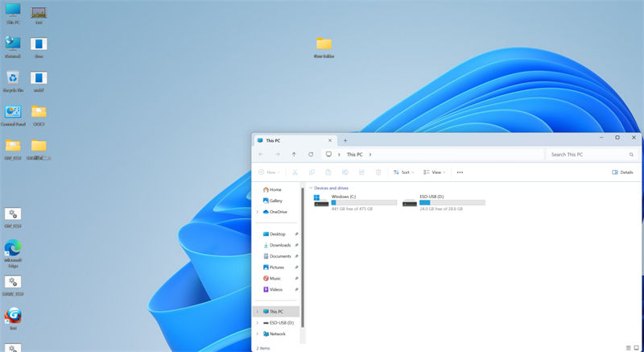Open chevron before This PC in address bar
Viewport: 644px width, 352px height.
click(x=339, y=155)
